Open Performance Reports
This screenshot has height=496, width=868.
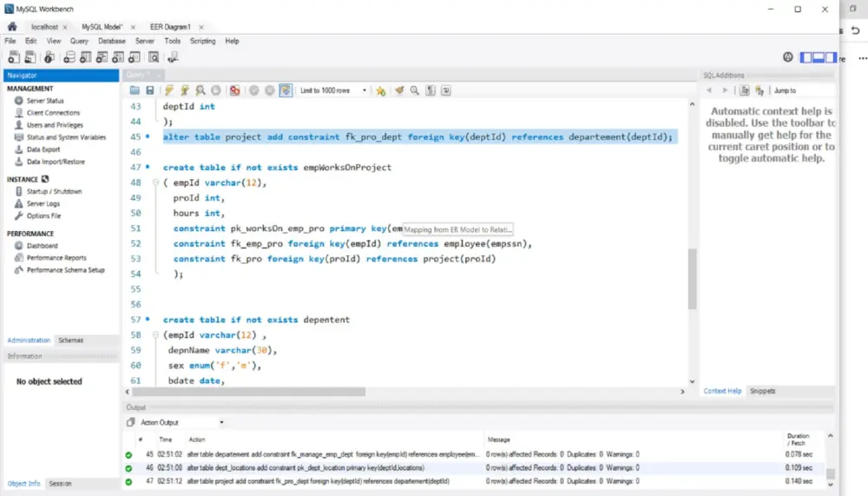tap(56, 258)
